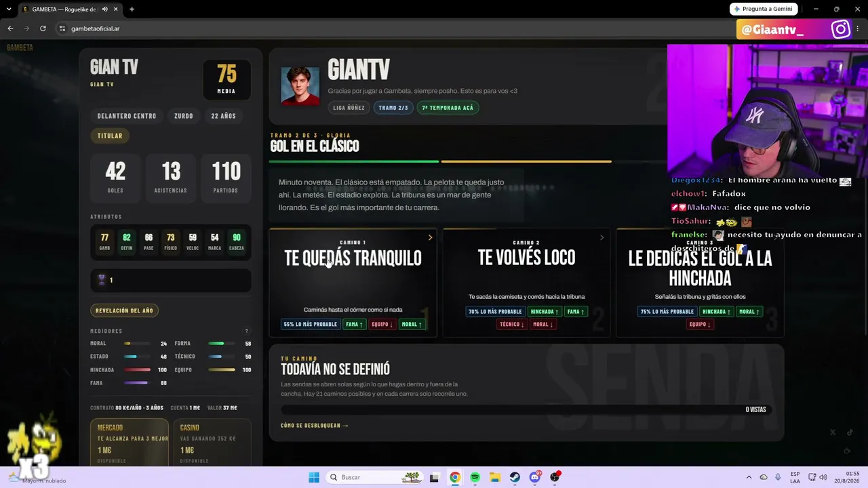
Task: Click the Revelación del Año badge
Action: (x=124, y=310)
